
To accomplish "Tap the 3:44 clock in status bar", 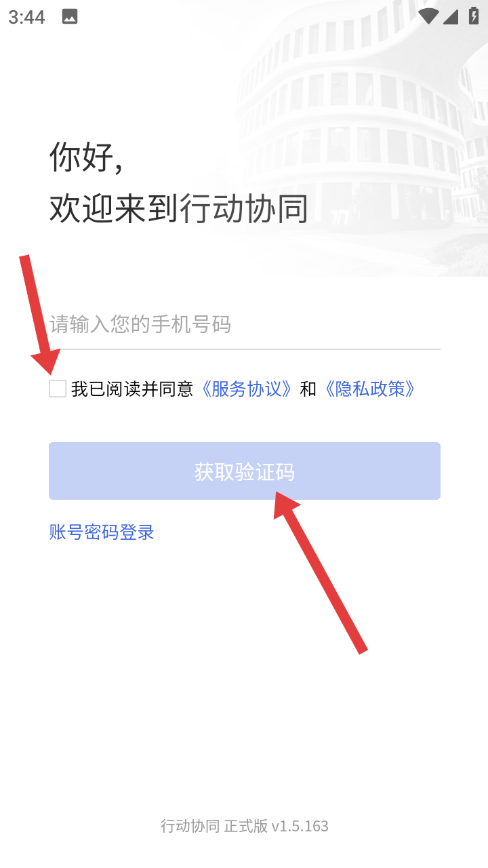I will coord(26,17).
